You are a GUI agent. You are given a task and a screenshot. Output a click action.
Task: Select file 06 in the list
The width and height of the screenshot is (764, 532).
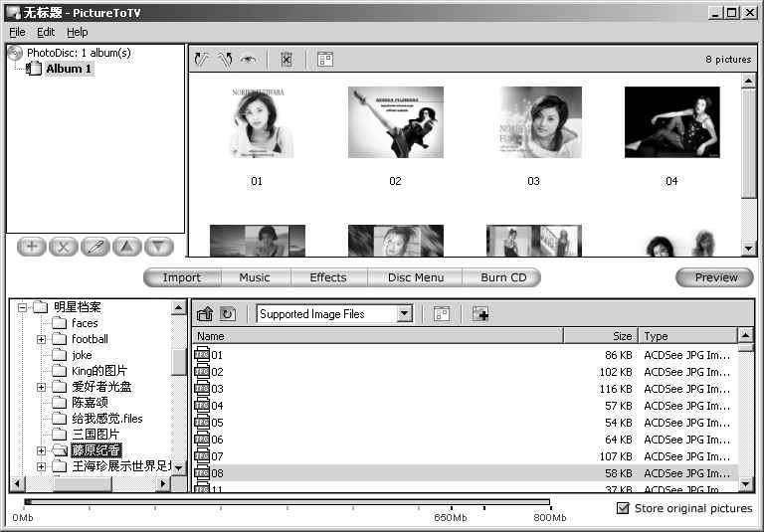point(466,440)
